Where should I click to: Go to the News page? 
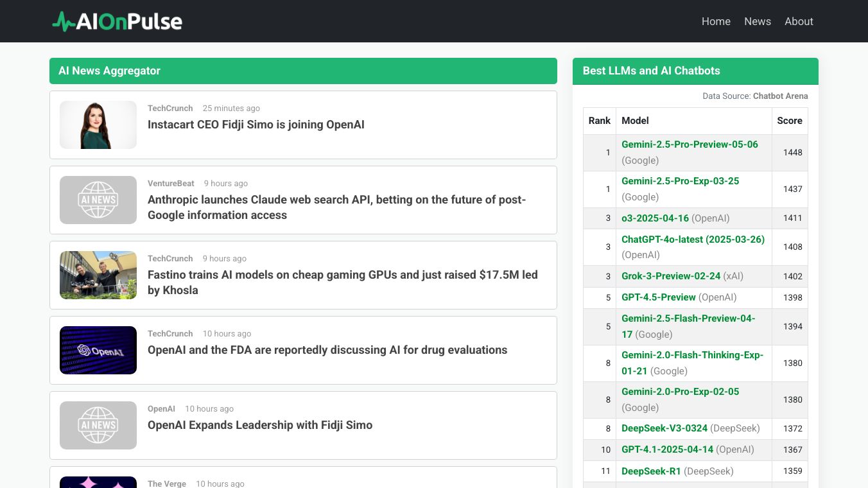pyautogui.click(x=758, y=21)
